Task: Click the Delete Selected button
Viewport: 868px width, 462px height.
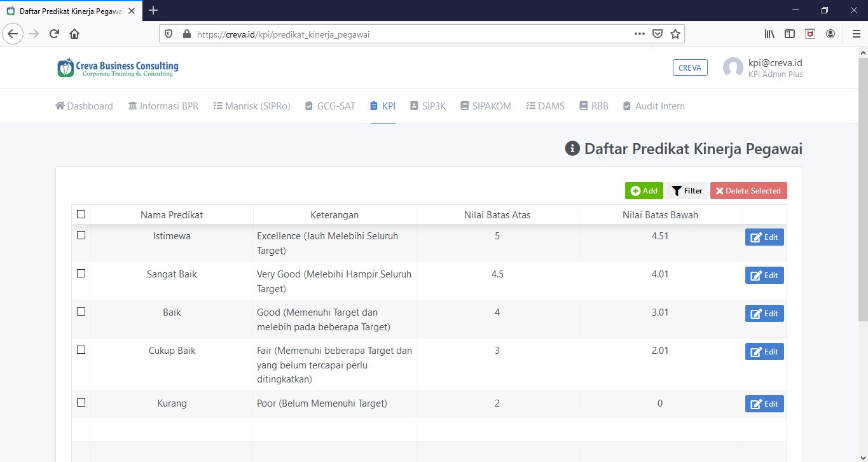Action: click(x=748, y=191)
